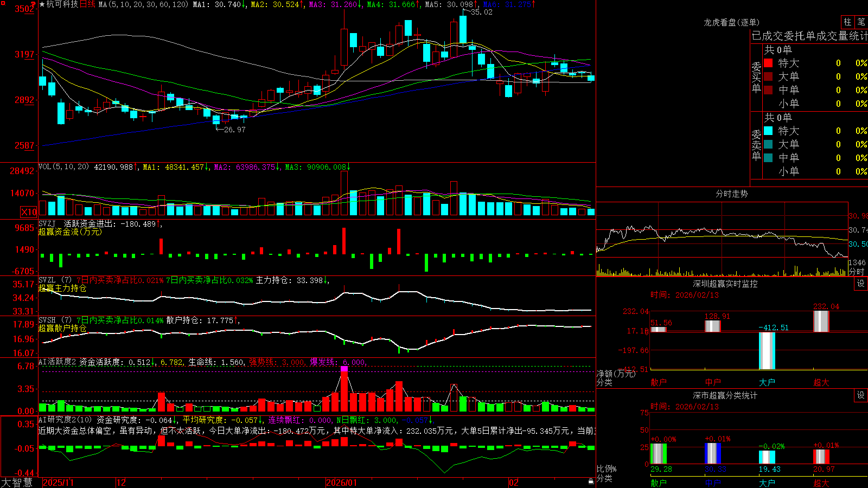Open 设 settings for 深圳超赢实时监控

pyautogui.click(x=861, y=284)
